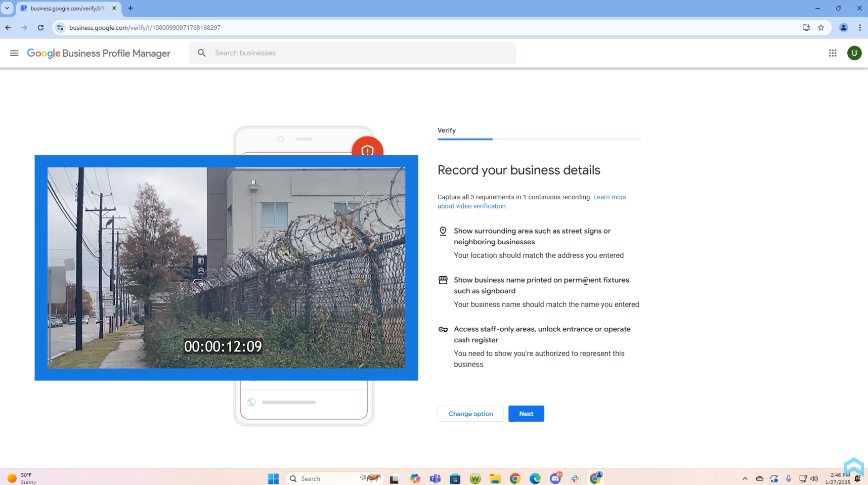Go back to the previous page

point(8,28)
